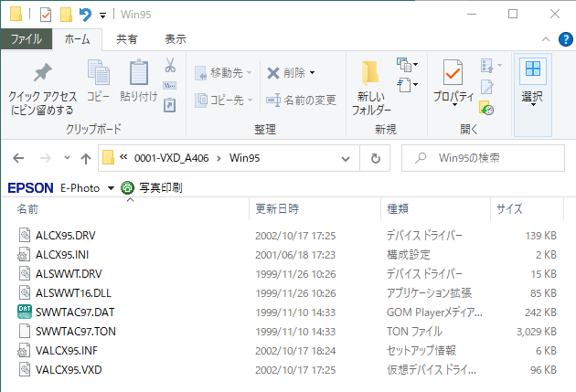The image size is (576, 392).
Task: Create a new folder
Action: point(371,88)
